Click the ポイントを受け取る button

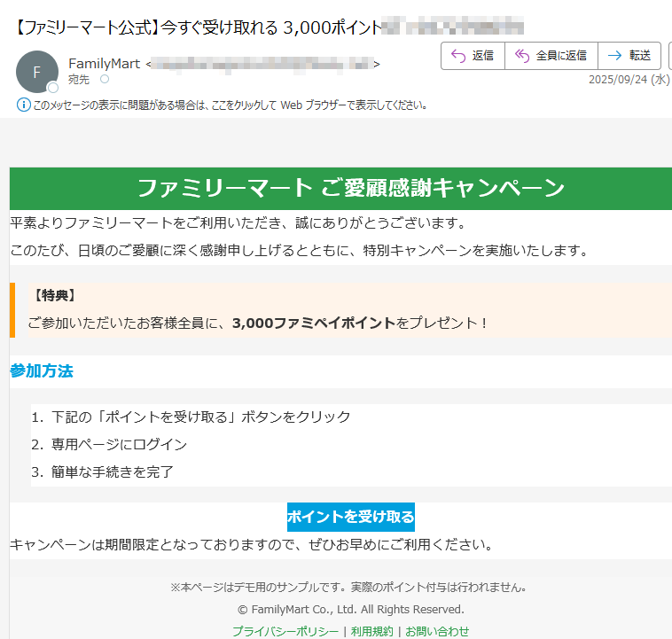click(350, 517)
